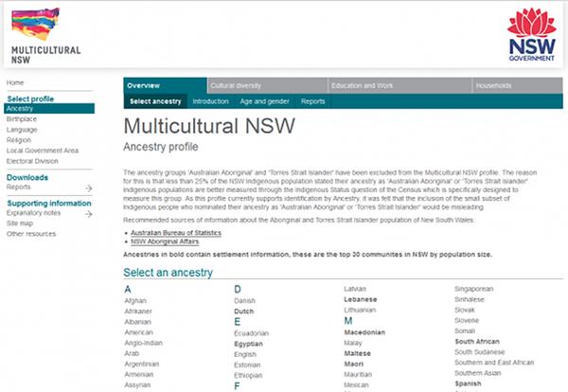Screen dimensions: 568x392
Task: Choose Egyptian ancestry
Action: 248,344
